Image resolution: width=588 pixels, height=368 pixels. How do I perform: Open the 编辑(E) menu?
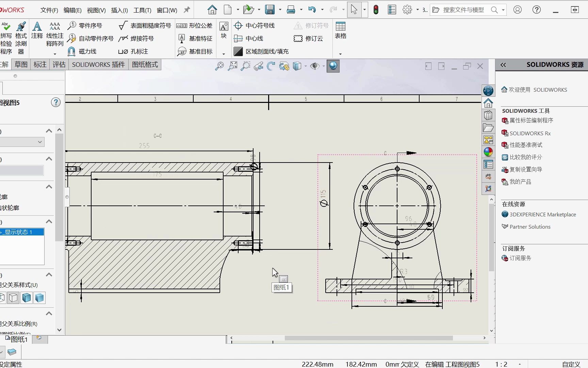72,10
